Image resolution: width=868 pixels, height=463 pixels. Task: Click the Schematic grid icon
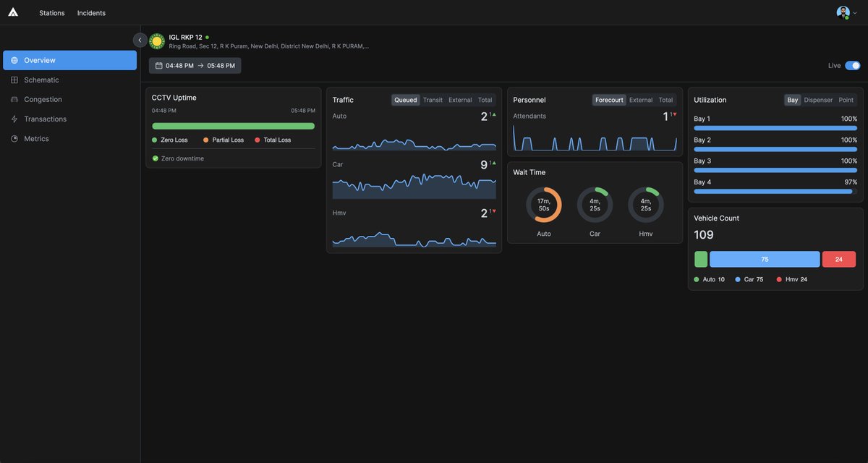coord(14,80)
